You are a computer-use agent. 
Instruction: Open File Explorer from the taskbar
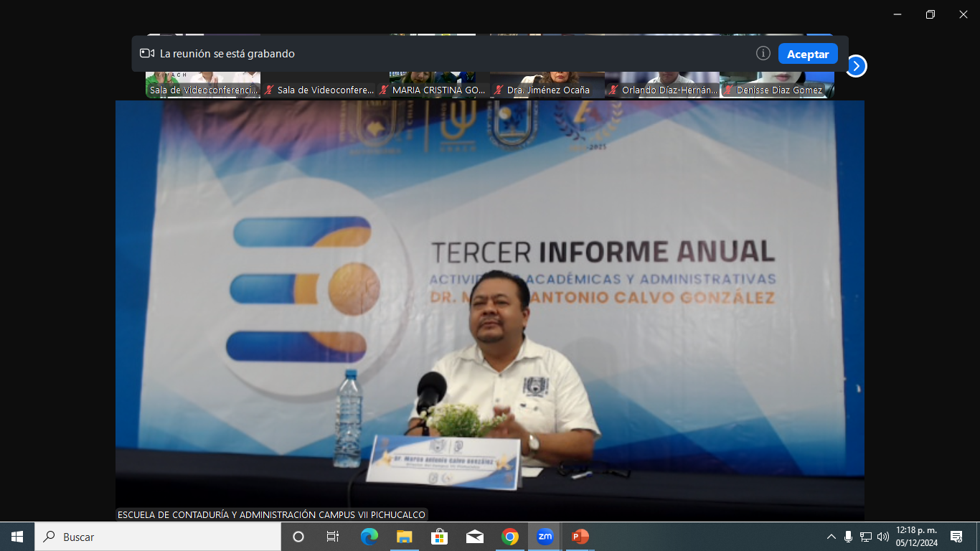(x=405, y=537)
